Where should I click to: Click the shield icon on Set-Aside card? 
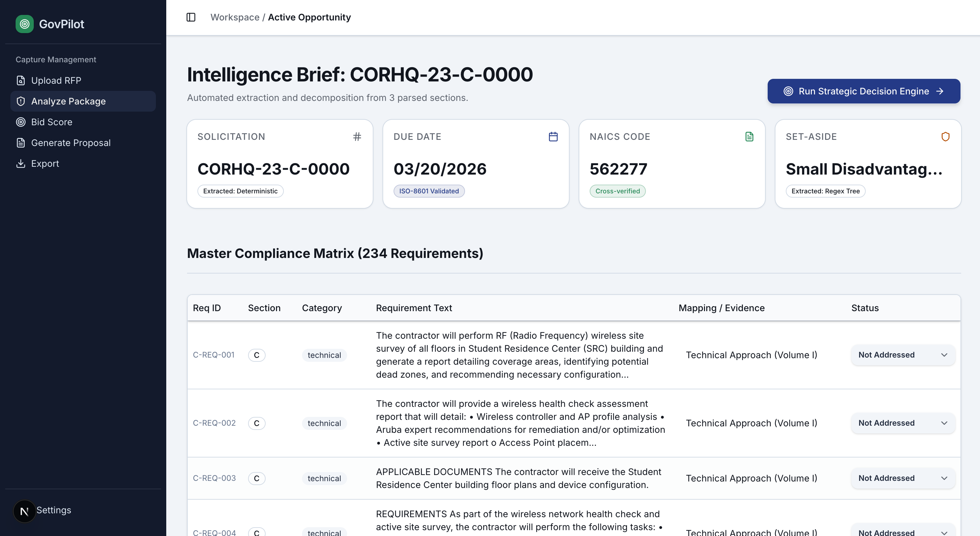tap(945, 137)
